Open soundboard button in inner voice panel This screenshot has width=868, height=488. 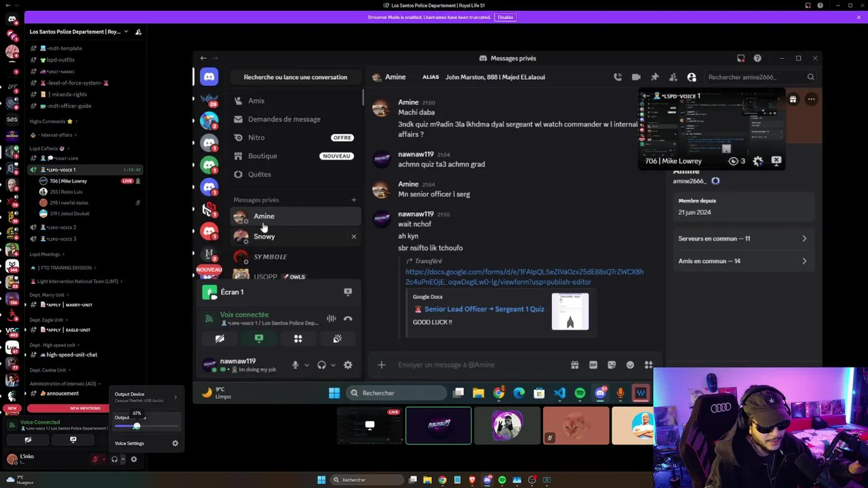[337, 338]
